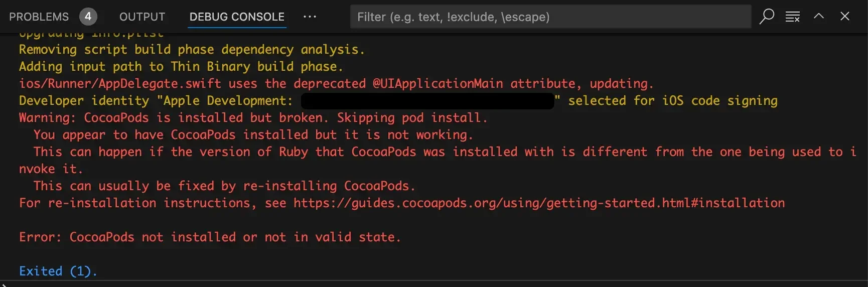This screenshot has width=868, height=287.
Task: Select the Removing script build phase line
Action: [192, 49]
